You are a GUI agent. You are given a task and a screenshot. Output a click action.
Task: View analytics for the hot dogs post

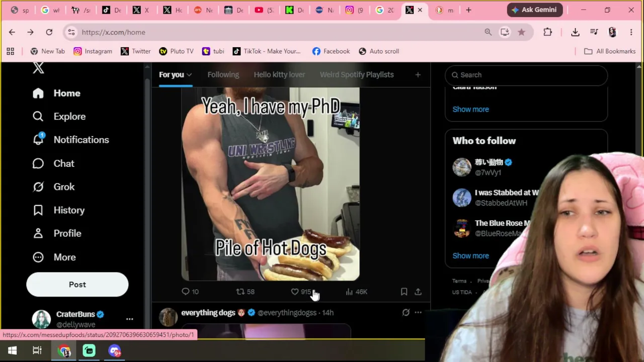[357, 292]
